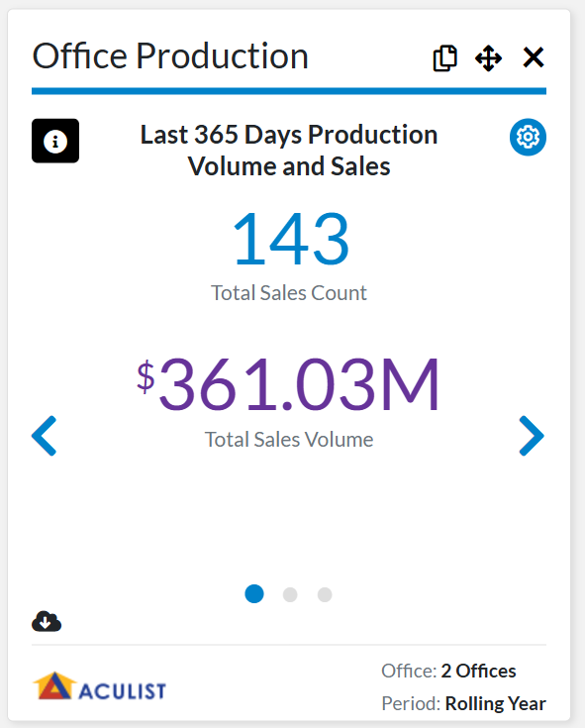Click the Total Sales Volume label

point(289,439)
